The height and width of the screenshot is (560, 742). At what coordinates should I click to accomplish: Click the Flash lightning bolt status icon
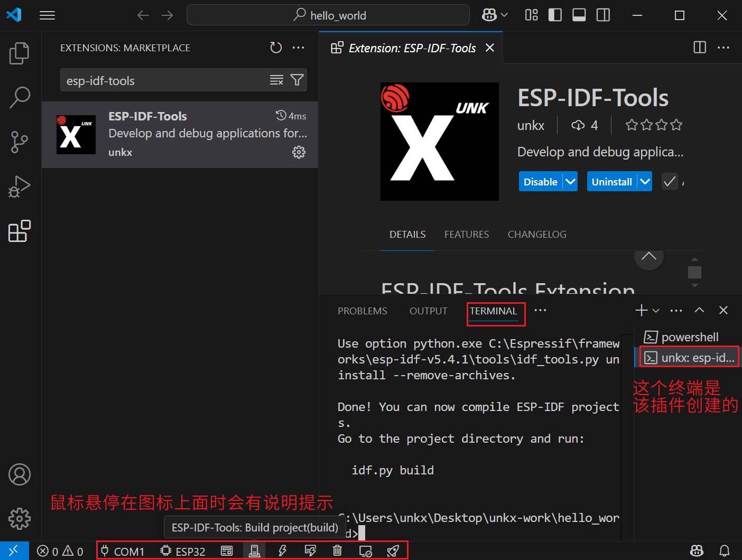click(282, 551)
